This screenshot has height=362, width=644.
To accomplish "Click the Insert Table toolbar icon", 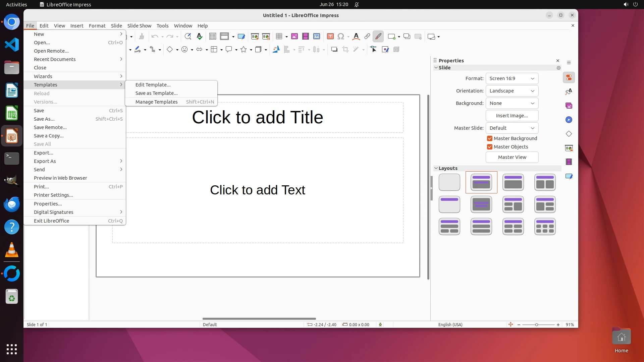I will 279,37.
